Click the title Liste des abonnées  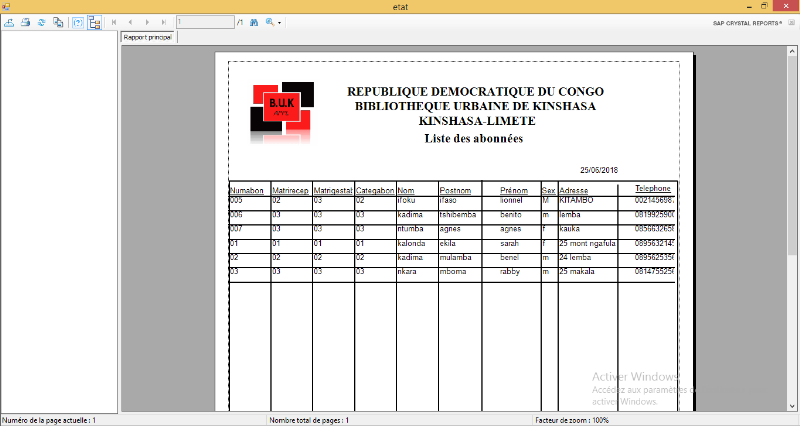click(x=473, y=139)
